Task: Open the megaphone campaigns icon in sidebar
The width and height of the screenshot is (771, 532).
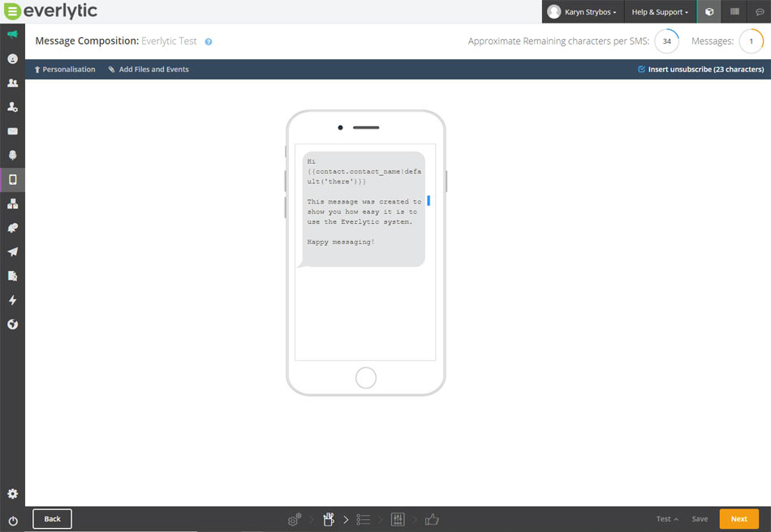Action: (x=12, y=35)
